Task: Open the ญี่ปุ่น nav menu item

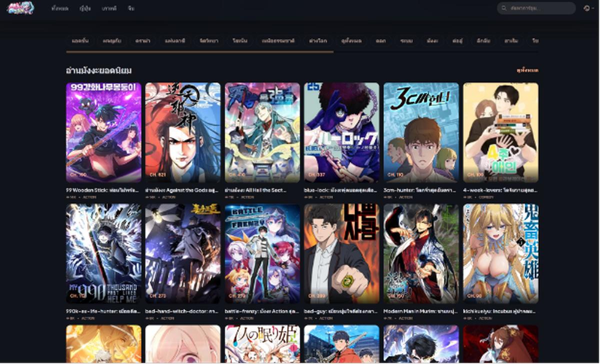Action: [x=85, y=8]
